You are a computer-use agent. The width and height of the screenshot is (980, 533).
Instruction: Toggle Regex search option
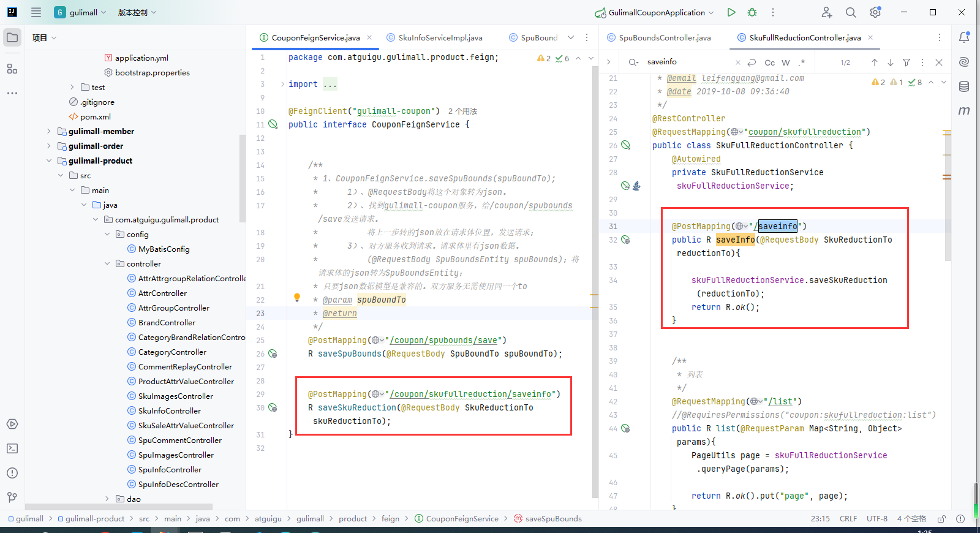pyautogui.click(x=802, y=62)
